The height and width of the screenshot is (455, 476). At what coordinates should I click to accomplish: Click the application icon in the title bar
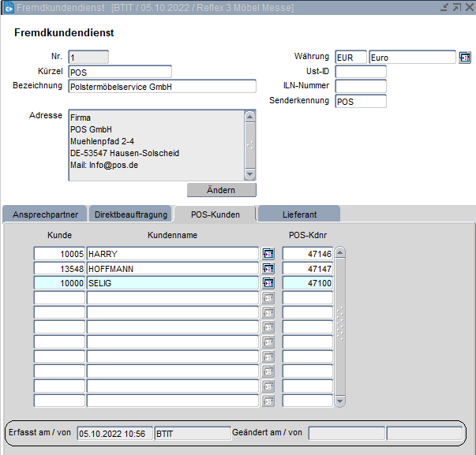[9, 7]
